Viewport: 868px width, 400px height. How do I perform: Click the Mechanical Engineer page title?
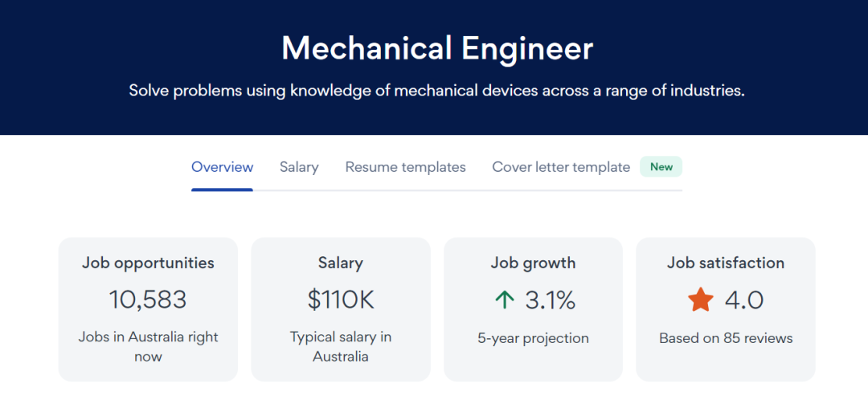[x=437, y=49]
